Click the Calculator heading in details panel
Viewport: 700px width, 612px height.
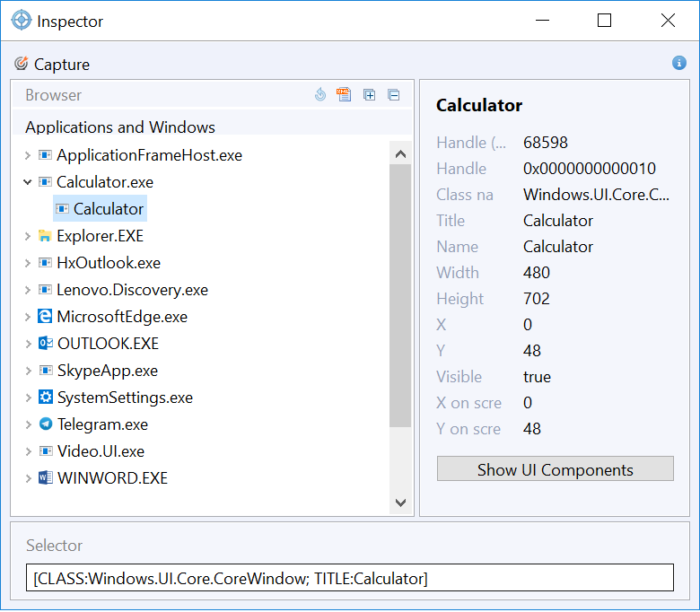(x=479, y=105)
